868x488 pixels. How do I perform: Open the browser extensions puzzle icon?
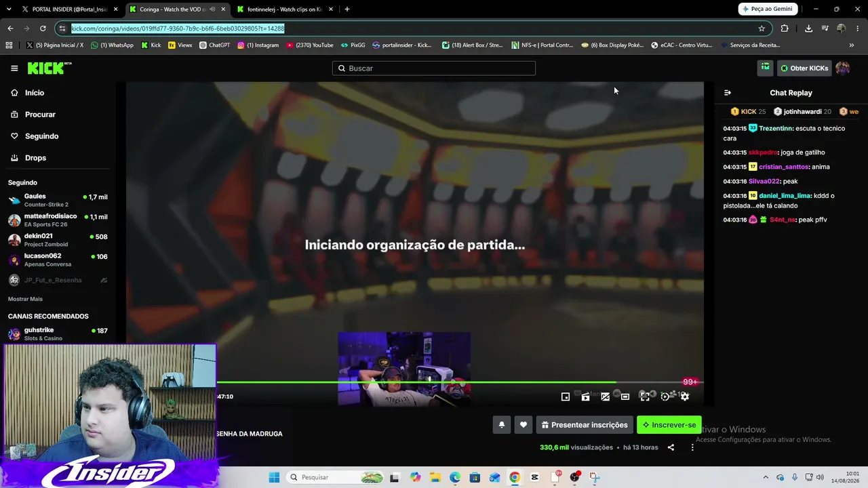pos(785,28)
